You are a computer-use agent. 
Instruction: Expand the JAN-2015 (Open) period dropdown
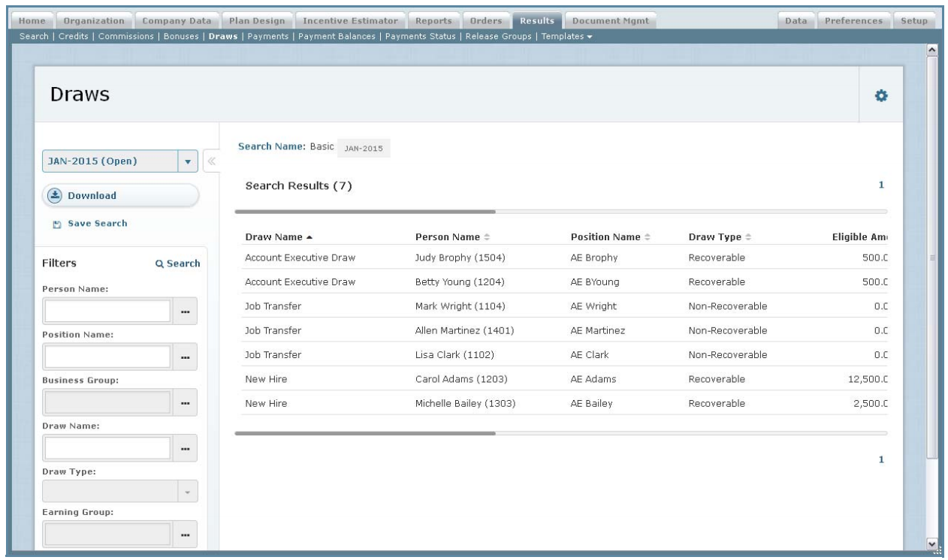pyautogui.click(x=187, y=161)
